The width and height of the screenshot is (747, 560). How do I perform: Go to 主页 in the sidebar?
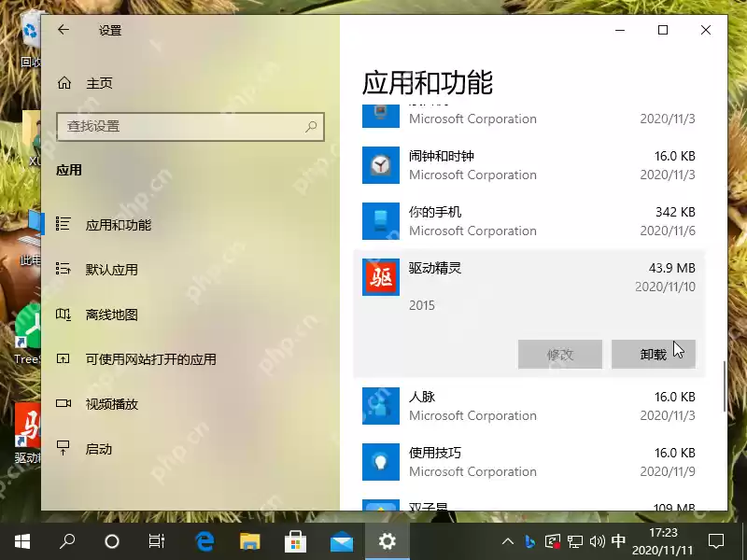90,82
